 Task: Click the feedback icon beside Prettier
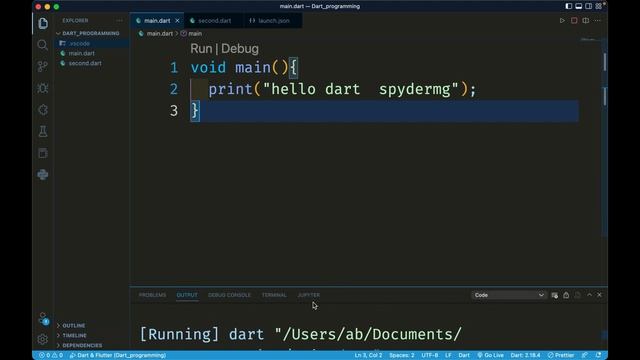tap(585, 355)
